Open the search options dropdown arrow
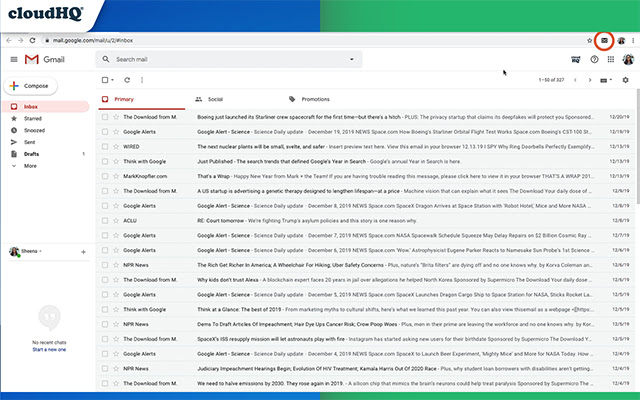The image size is (640, 400). (x=351, y=60)
